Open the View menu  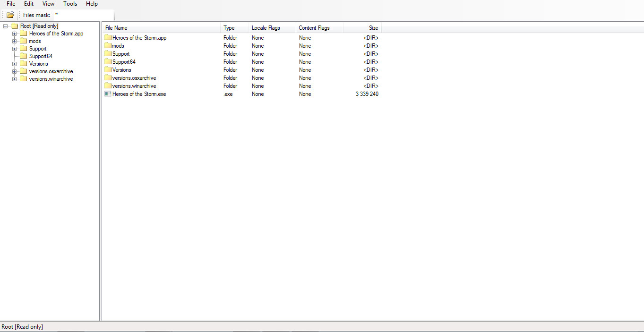48,4
